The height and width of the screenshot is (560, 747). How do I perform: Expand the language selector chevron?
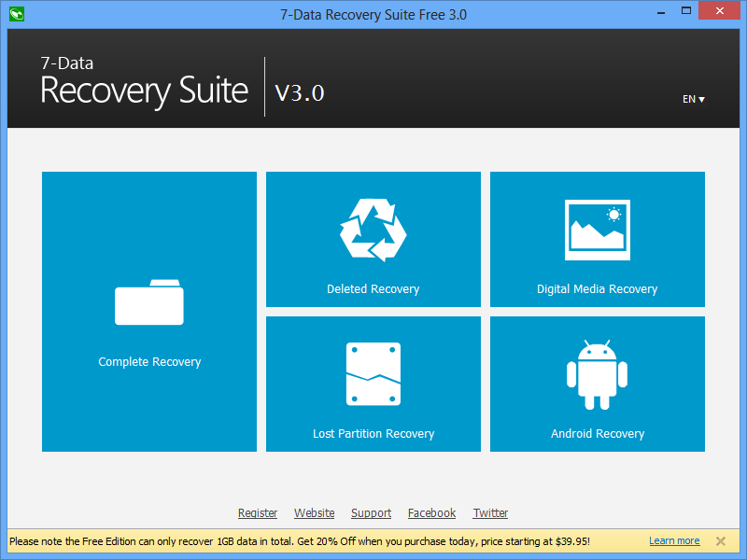(700, 99)
